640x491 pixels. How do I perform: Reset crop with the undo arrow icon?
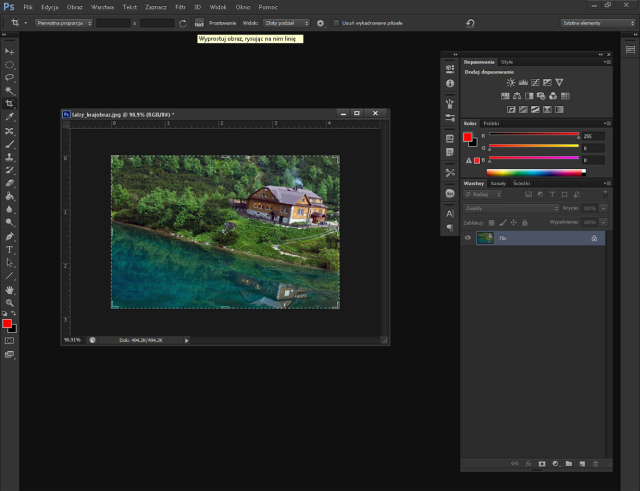[470, 23]
